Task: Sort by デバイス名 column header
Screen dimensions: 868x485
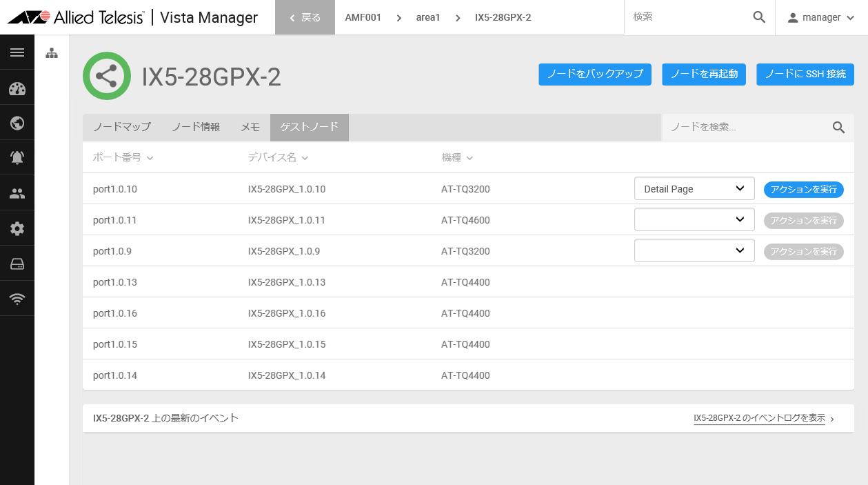Action: (278, 157)
